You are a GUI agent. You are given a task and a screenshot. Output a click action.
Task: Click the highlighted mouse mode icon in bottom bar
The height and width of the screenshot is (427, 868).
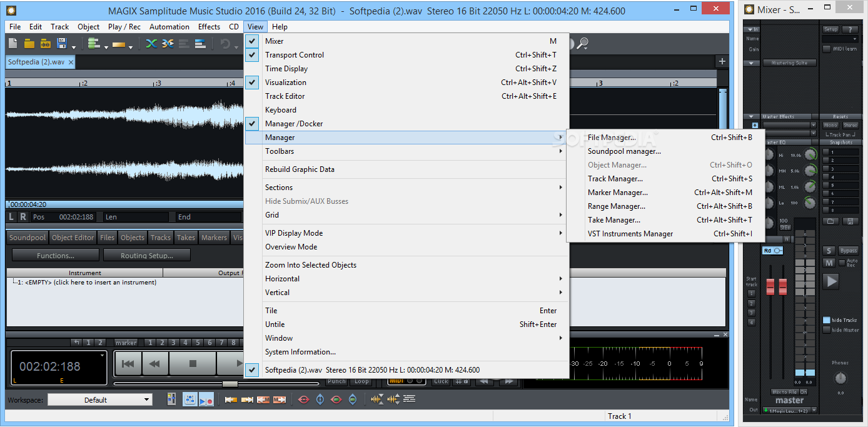tap(190, 399)
